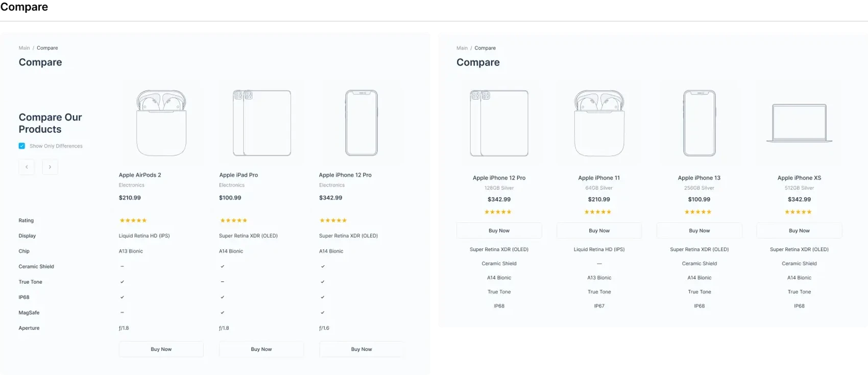Click the Apple iPhone 12 Pro product image
The height and width of the screenshot is (375, 868).
pos(361,123)
